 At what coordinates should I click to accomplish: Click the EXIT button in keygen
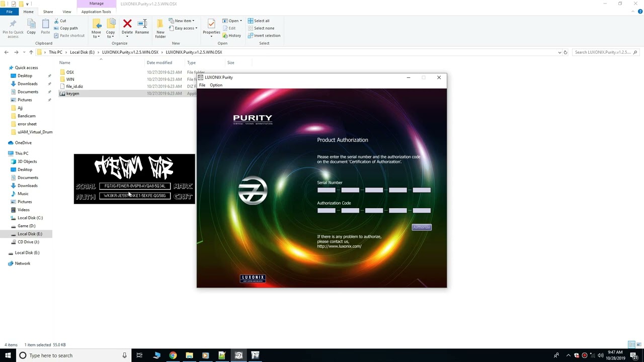[183, 196]
